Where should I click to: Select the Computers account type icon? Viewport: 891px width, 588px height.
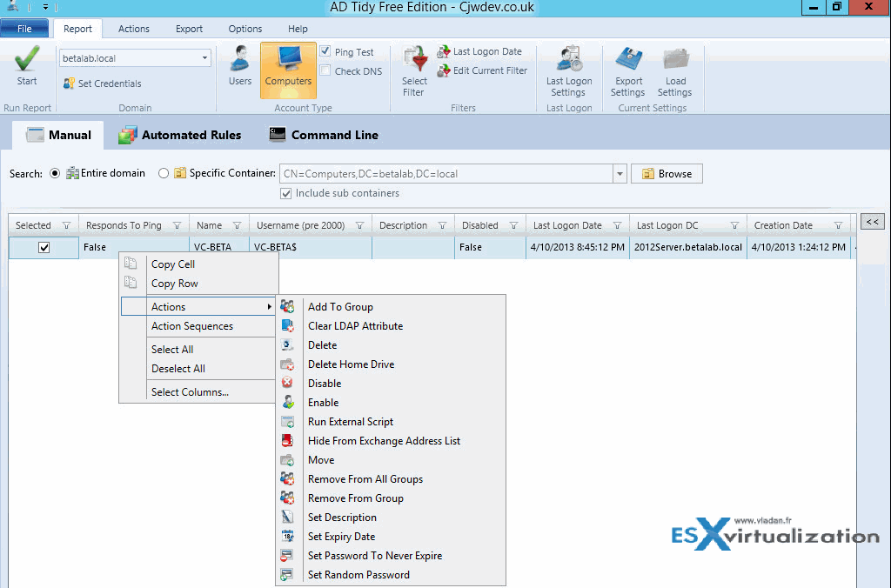[x=289, y=58]
